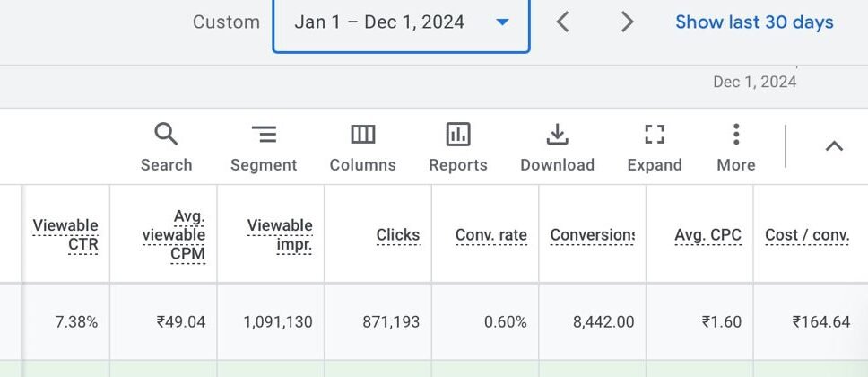Screen dimensions: 868x377
Task: Sort by Conv. rate column header
Action: pos(490,235)
